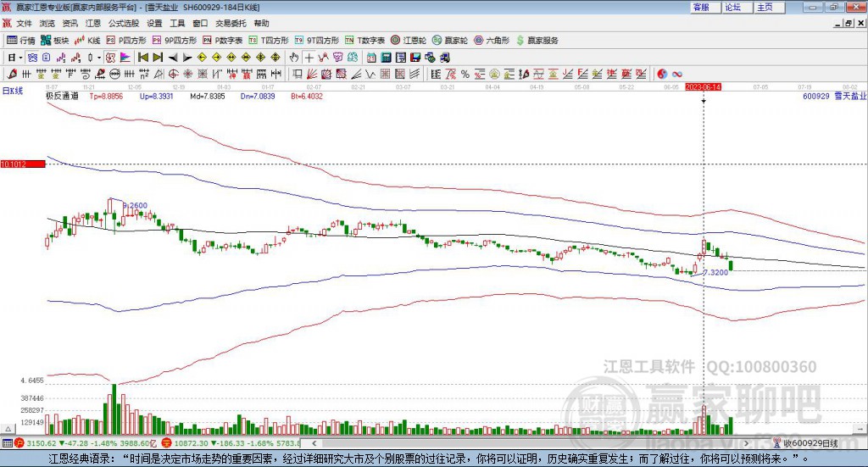Click the up triangle button at bottom-left
This screenshot has height=467, width=868.
click(x=8, y=430)
